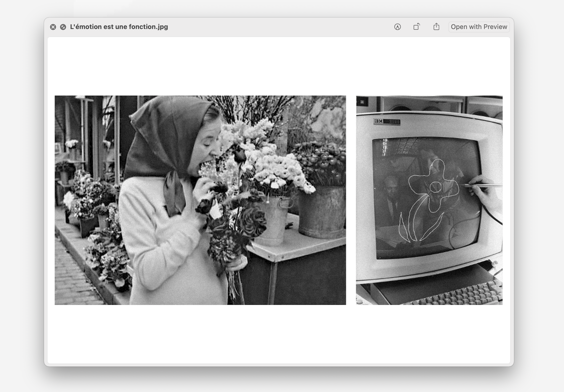Image resolution: width=564 pixels, height=392 pixels.
Task: Click Open with Preview button
Action: coord(479,27)
